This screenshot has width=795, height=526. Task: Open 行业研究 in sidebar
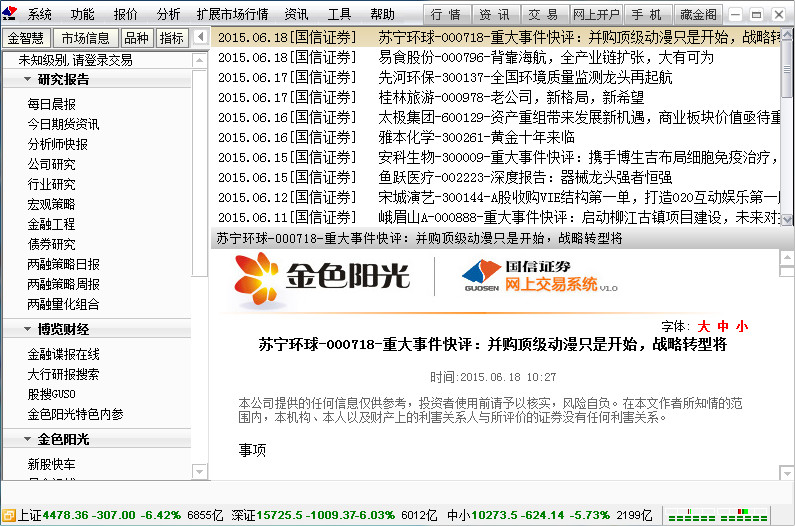click(x=52, y=185)
